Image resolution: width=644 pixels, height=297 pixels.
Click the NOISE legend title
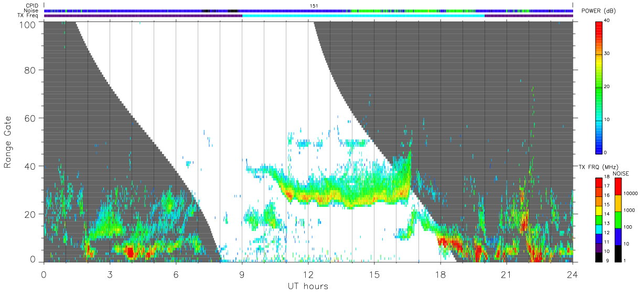point(620,173)
